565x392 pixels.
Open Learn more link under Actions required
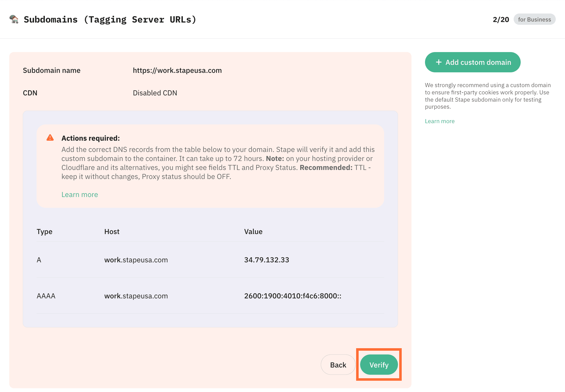point(80,194)
